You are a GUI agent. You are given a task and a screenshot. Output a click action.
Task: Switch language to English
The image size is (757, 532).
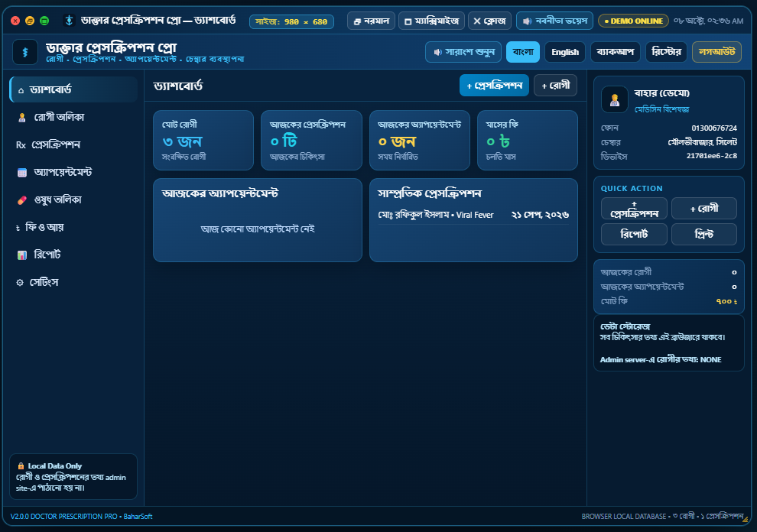tap(565, 52)
